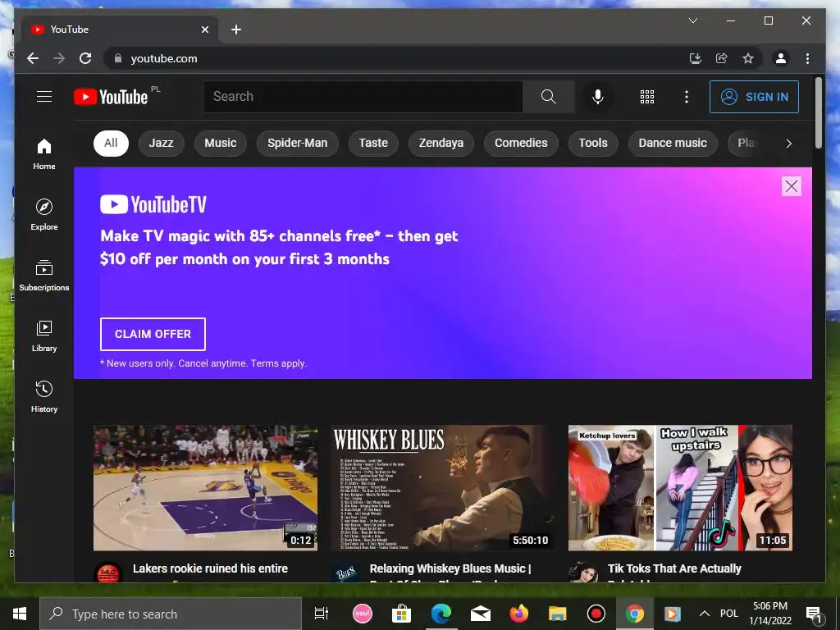The width and height of the screenshot is (840, 630).
Task: Select the Spider-Man filter chip
Action: [297, 143]
